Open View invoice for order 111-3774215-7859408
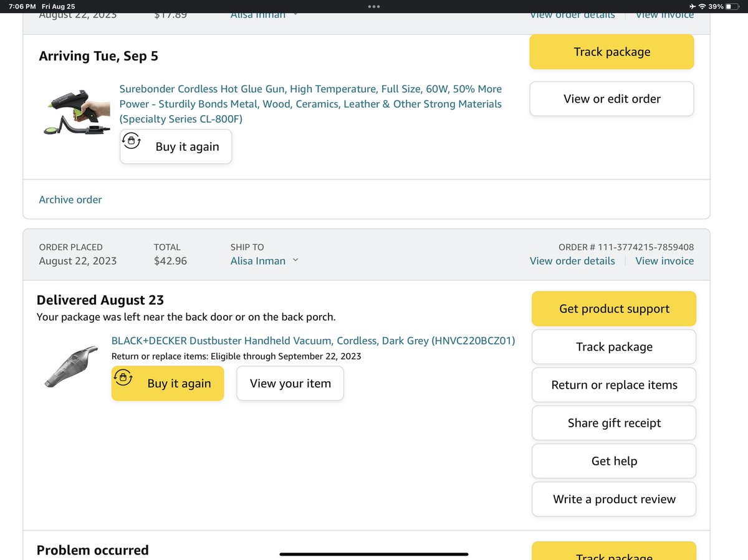The image size is (748, 560). [664, 260]
